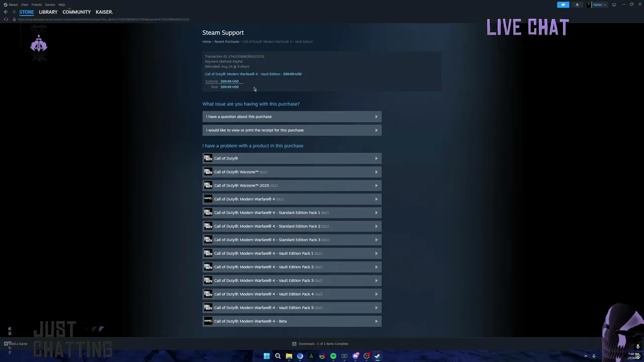Open the View menu

coord(25,5)
